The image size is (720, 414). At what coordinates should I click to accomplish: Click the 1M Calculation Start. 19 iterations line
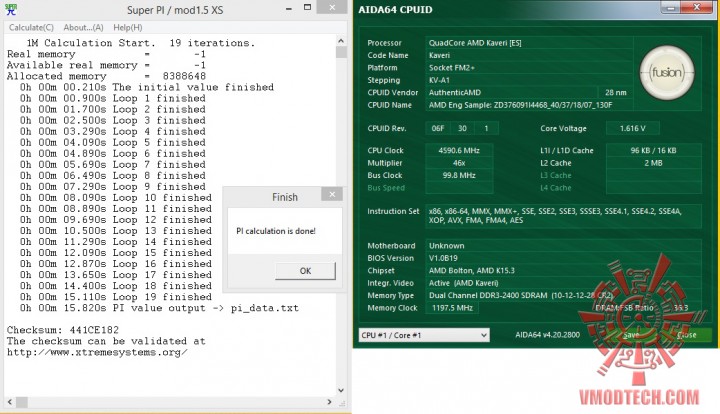click(x=141, y=43)
